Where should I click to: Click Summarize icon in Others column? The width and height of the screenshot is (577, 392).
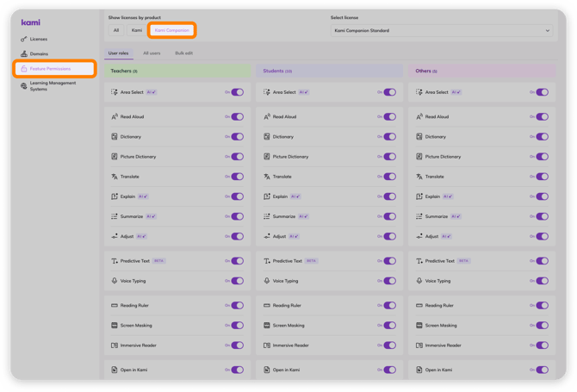(x=419, y=216)
